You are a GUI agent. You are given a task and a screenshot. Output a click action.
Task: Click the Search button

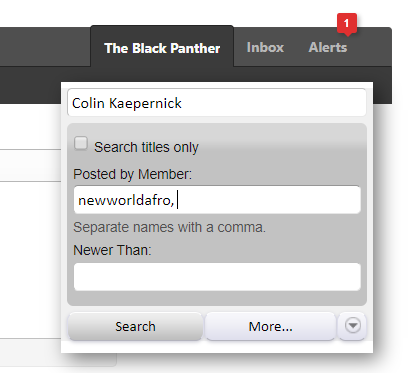click(x=135, y=326)
